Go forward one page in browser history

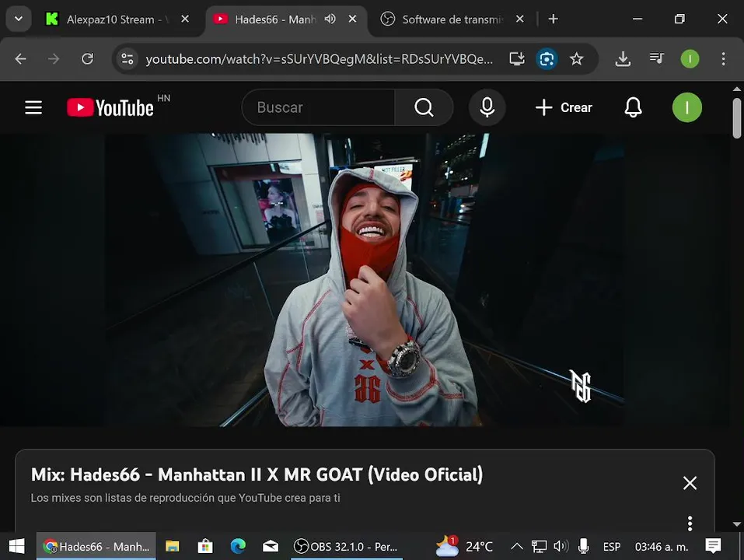[54, 59]
